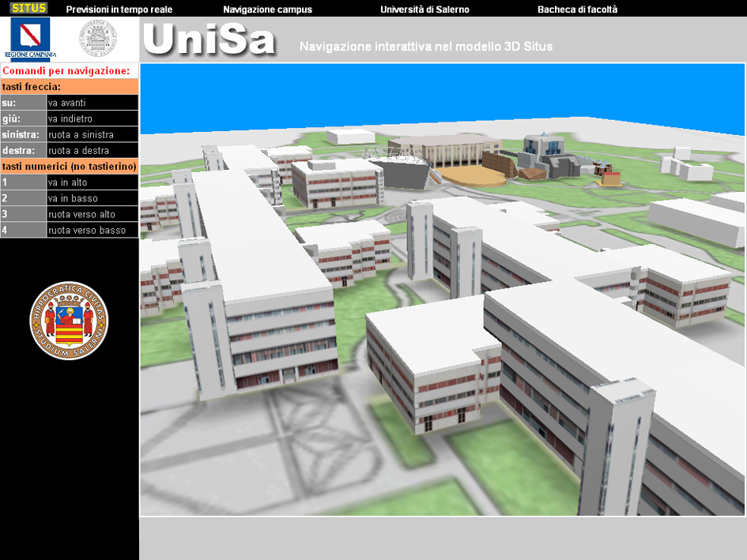Image resolution: width=747 pixels, height=560 pixels.
Task: Click the yellow SITUS logo
Action: pos(29,8)
